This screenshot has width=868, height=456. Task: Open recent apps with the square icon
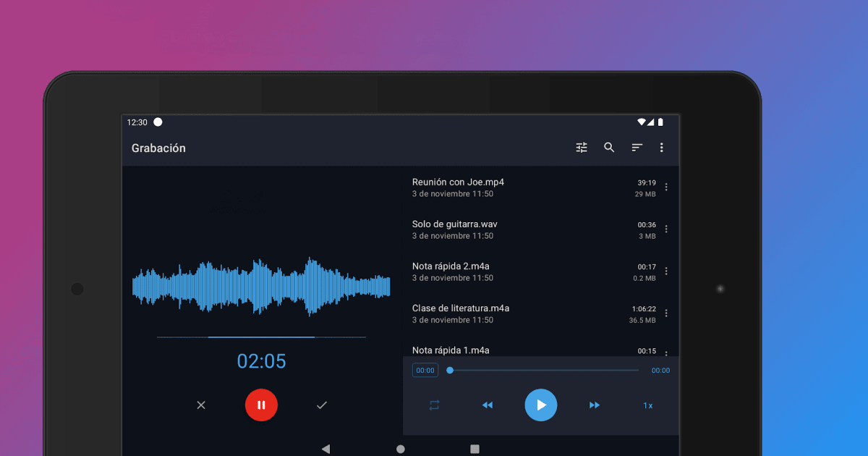tap(475, 449)
